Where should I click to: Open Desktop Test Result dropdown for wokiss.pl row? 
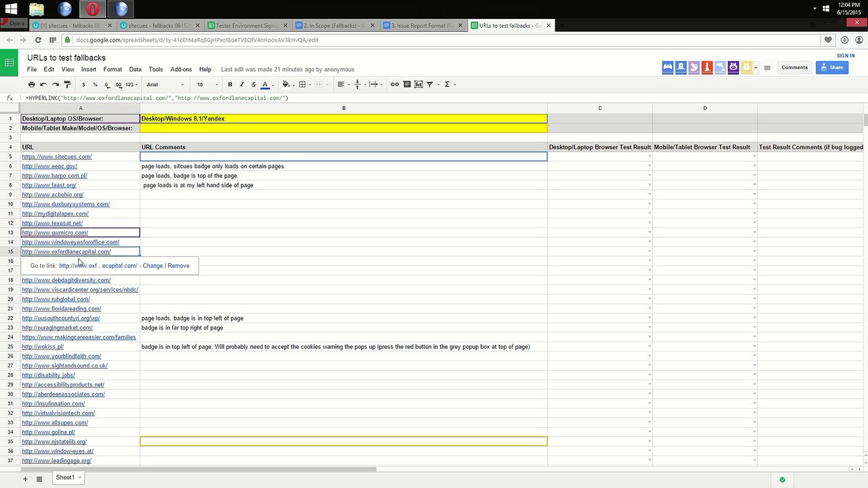649,346
